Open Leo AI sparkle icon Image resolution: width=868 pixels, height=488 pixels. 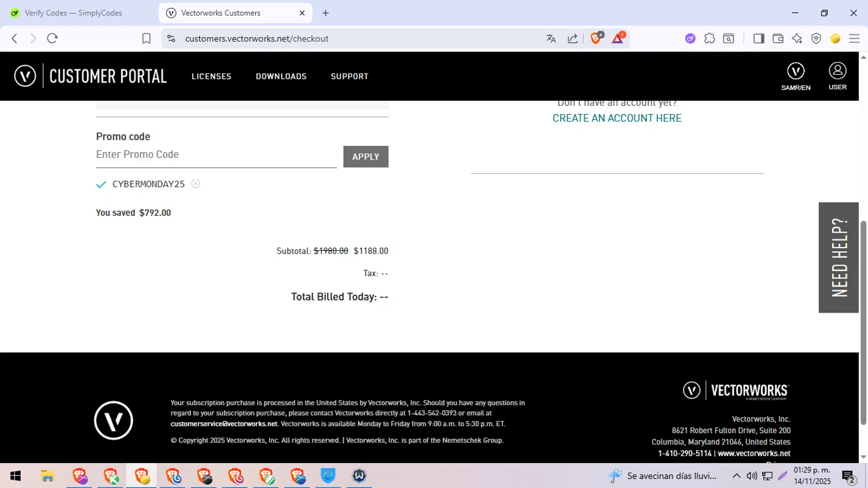(797, 38)
